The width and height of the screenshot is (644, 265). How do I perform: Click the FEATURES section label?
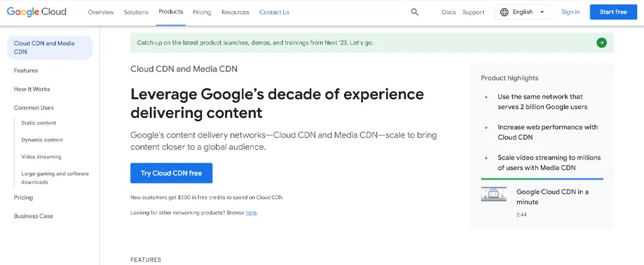click(146, 260)
